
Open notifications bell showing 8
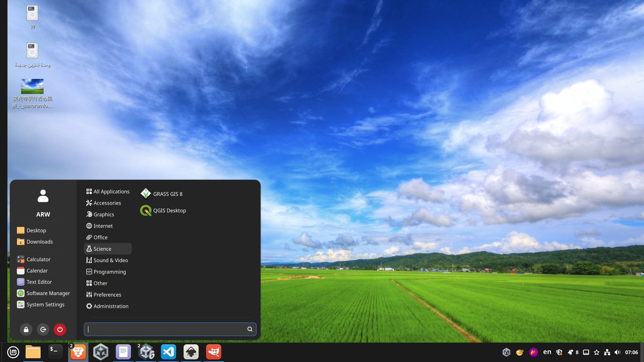pyautogui.click(x=573, y=352)
